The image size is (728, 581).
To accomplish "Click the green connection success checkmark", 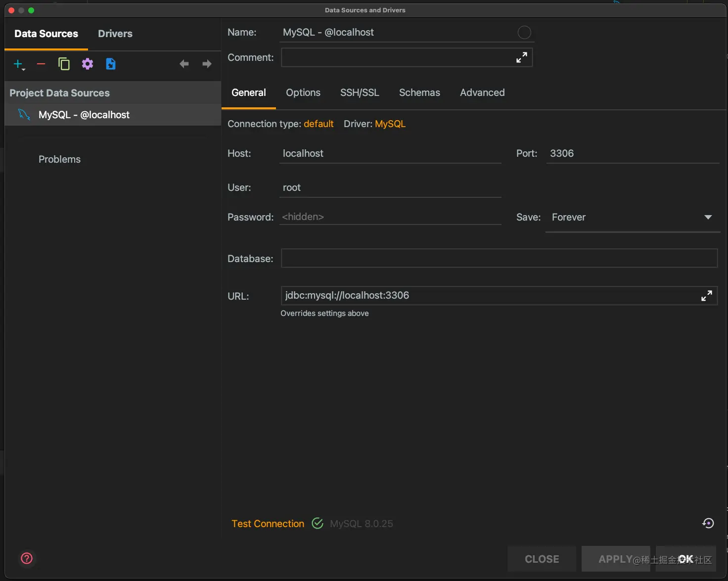I will coord(318,523).
